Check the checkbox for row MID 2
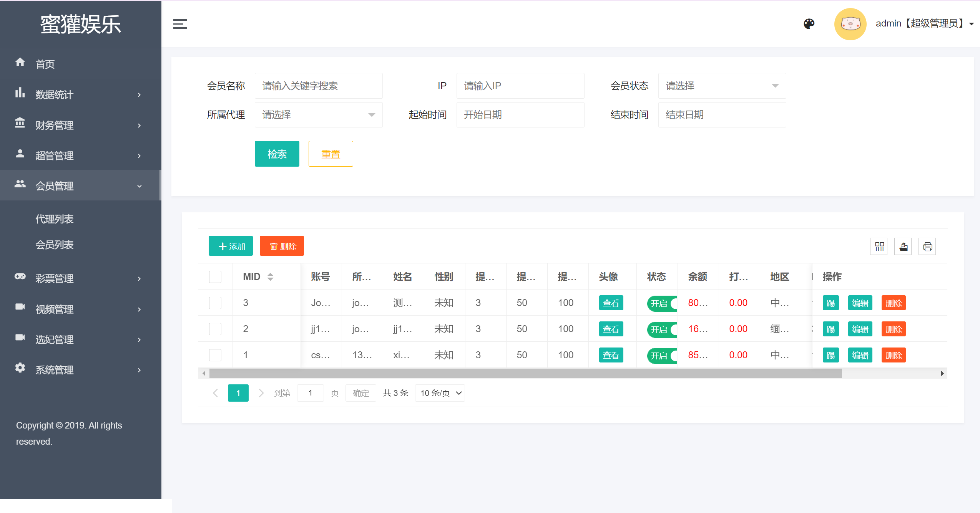The height and width of the screenshot is (513, 980). (x=215, y=329)
